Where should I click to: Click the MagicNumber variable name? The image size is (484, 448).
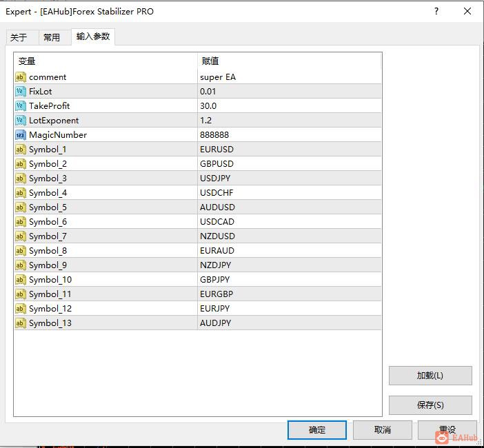pos(58,135)
